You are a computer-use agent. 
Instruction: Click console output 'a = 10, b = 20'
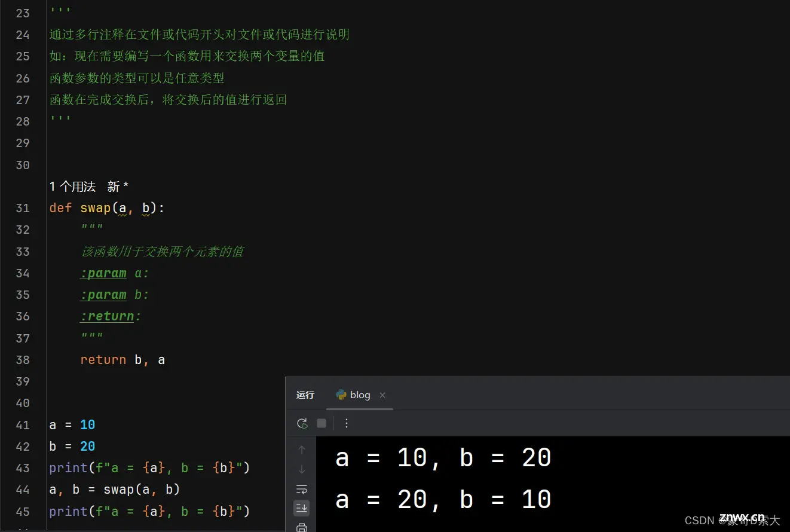pos(443,458)
